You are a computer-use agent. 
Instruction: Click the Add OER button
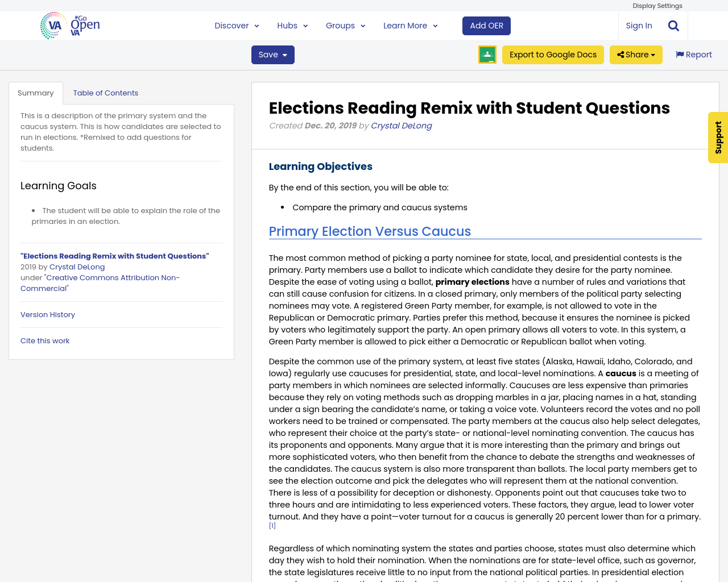pos(486,25)
